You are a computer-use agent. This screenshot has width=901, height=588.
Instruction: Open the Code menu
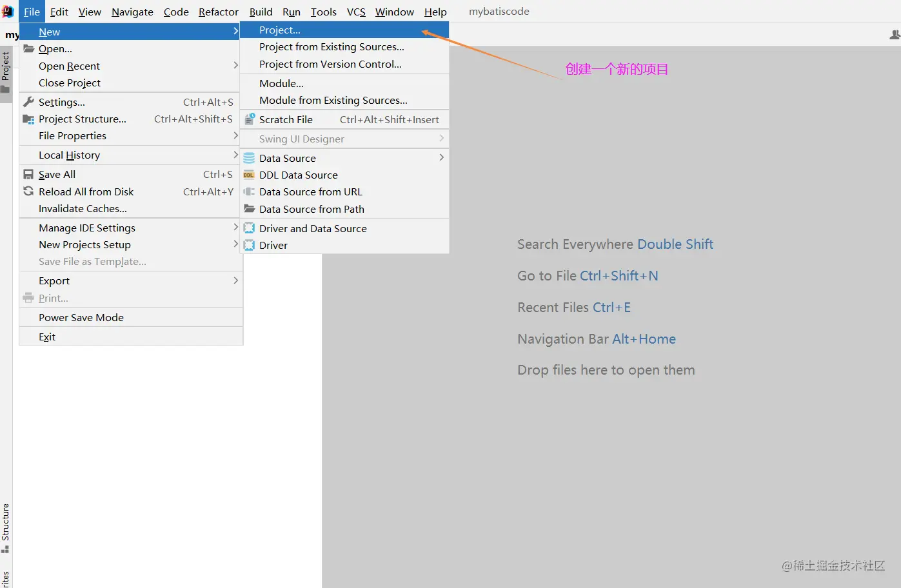pos(176,12)
